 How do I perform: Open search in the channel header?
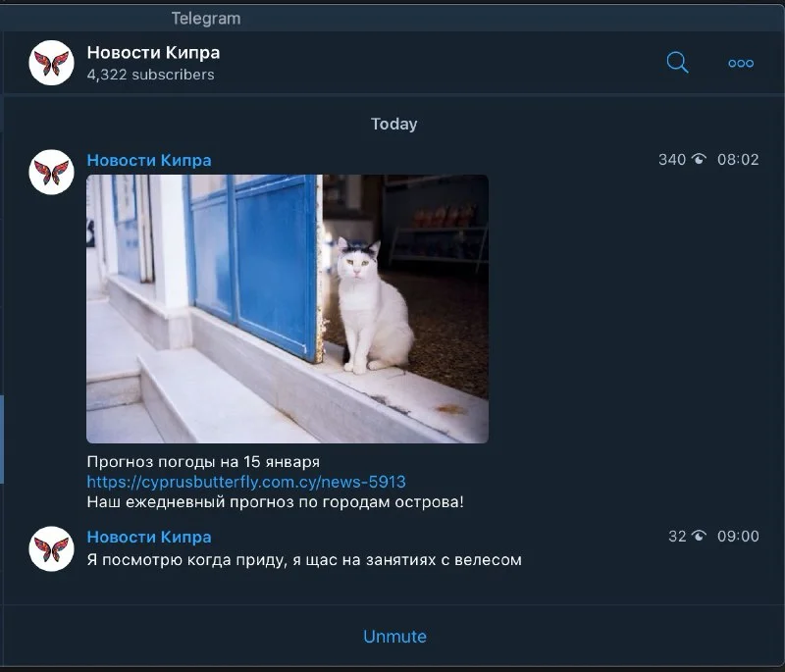(x=677, y=63)
